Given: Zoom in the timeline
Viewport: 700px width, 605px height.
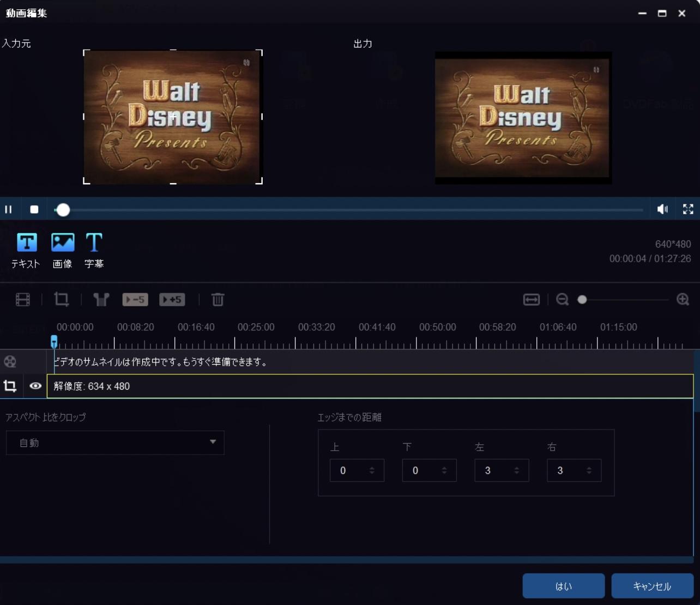Looking at the screenshot, I should 683,299.
